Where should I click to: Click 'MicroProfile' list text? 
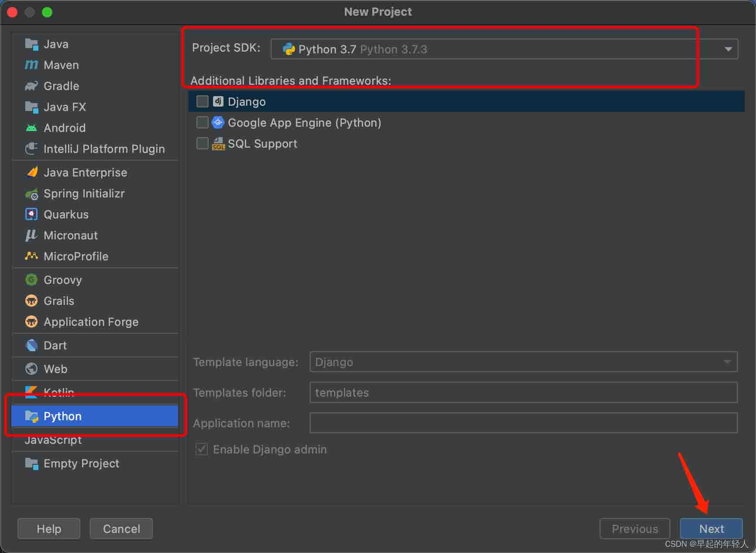[x=76, y=256]
